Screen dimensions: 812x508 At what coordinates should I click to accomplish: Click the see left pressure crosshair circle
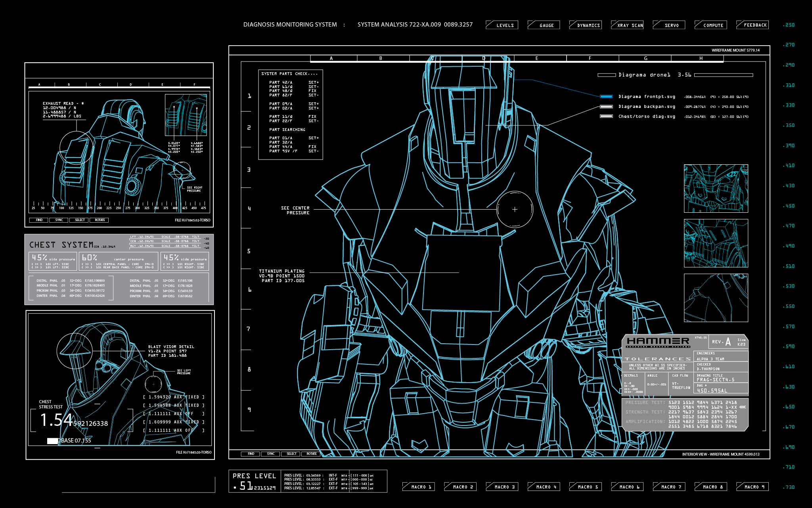(153, 384)
